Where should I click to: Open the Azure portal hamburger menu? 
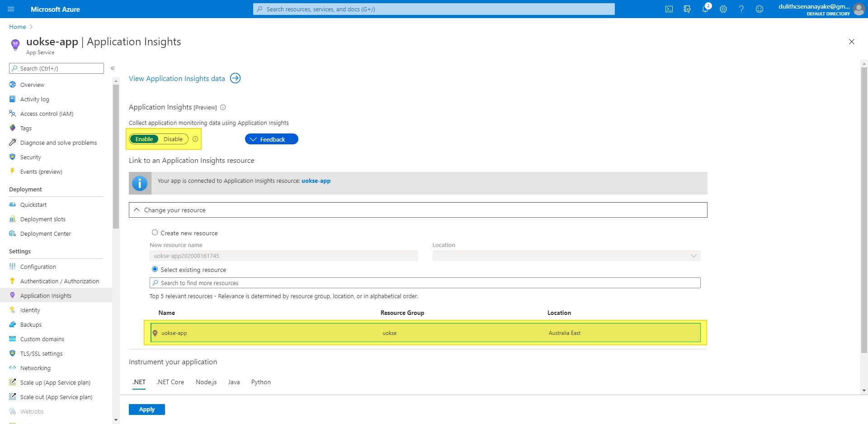(x=11, y=9)
